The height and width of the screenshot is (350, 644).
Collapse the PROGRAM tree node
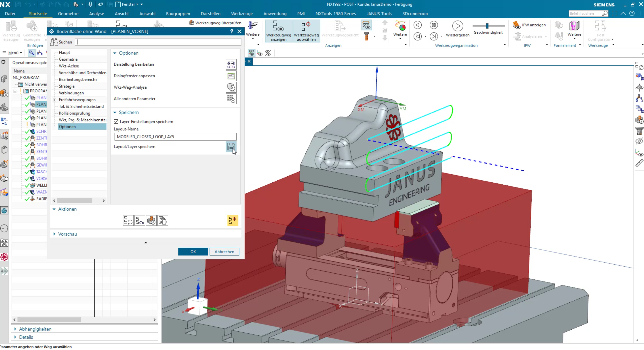15,91
